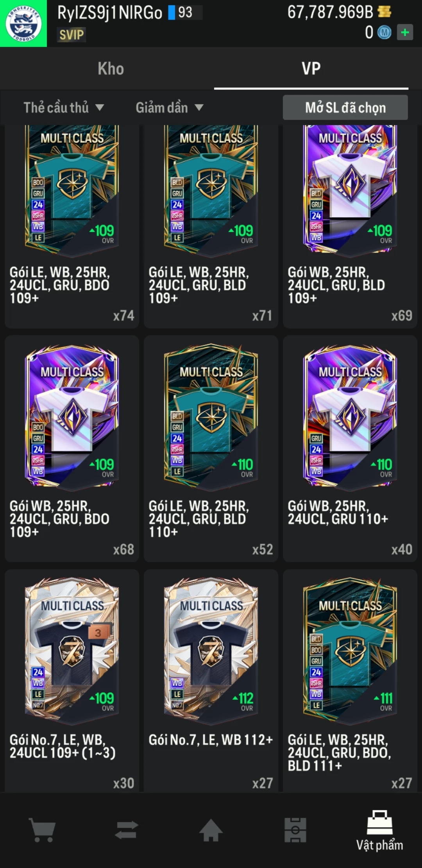Select the Gói No.7, LE, WB 112+ pack
The image size is (422, 868).
[x=211, y=680]
